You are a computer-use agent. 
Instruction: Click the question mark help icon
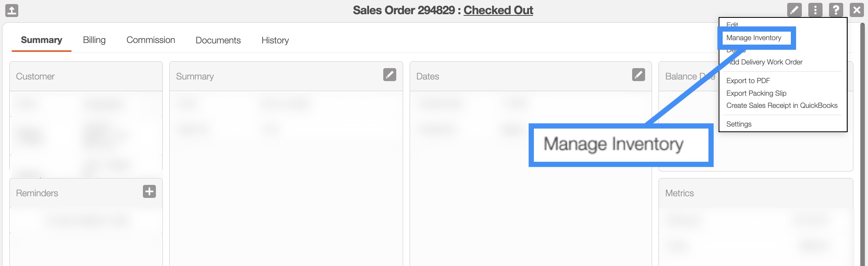(x=836, y=10)
